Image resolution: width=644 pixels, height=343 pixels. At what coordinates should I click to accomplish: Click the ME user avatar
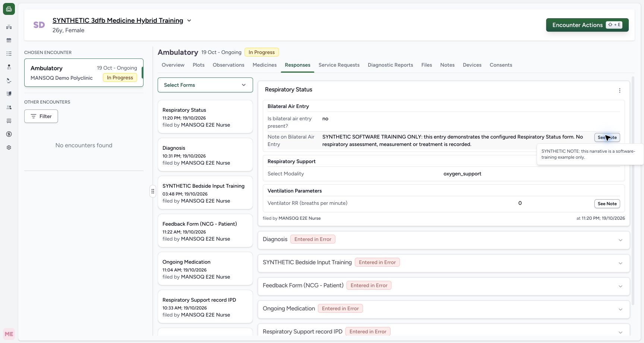coord(9,334)
